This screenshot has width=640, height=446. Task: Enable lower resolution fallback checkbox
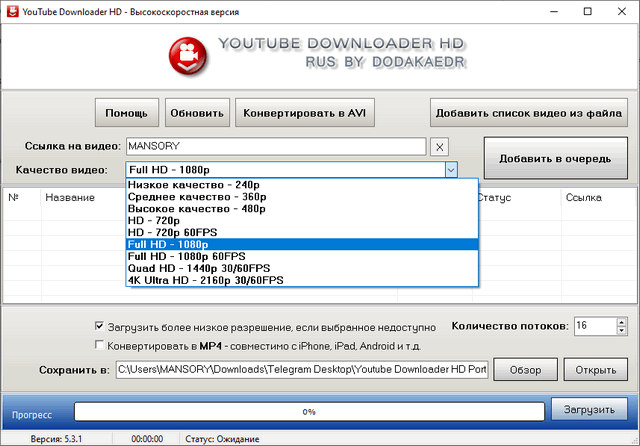tap(98, 326)
